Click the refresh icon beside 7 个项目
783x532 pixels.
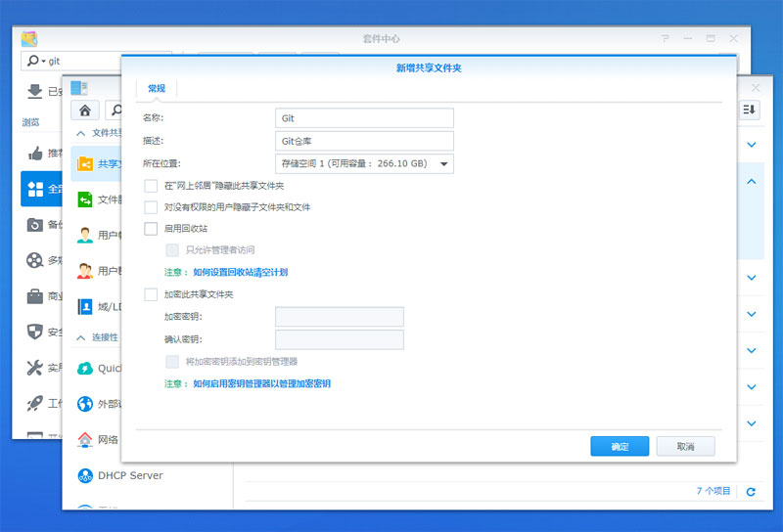tap(751, 491)
